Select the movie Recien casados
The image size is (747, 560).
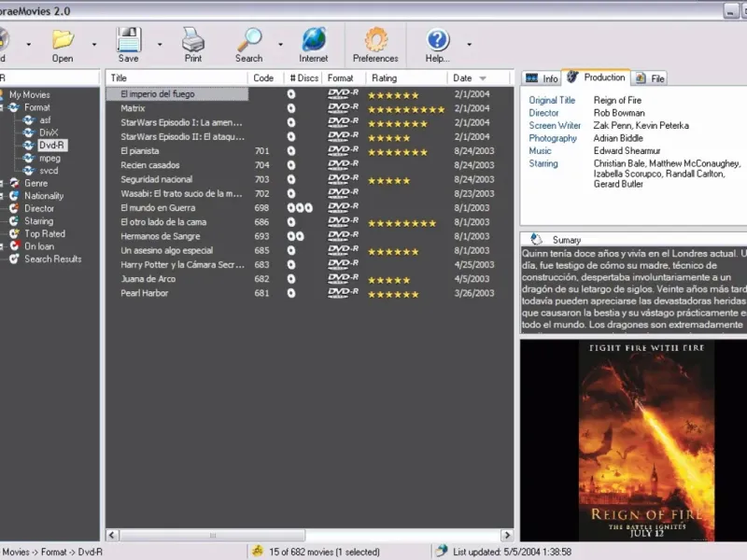(x=150, y=165)
